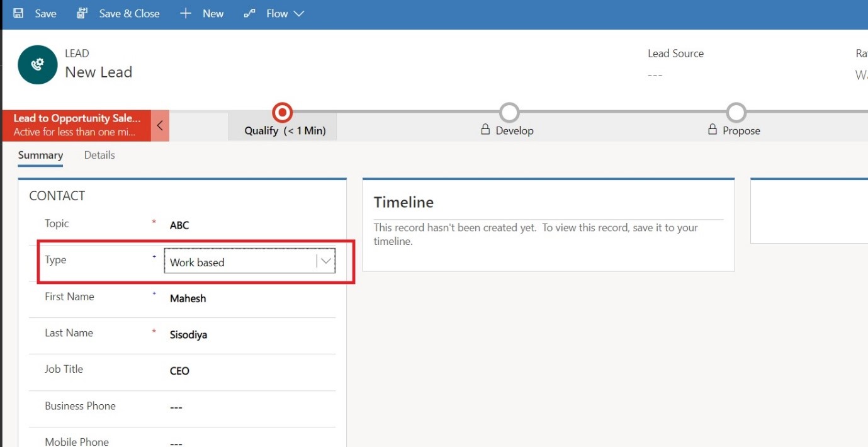Viewport: 868px width, 447px height.
Task: Click the Lead to Opportunity Sales process banner
Action: (x=76, y=125)
